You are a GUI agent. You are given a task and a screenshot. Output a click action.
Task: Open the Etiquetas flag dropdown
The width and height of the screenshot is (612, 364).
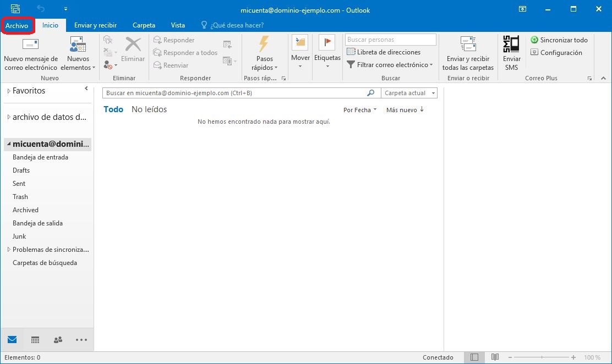(327, 52)
